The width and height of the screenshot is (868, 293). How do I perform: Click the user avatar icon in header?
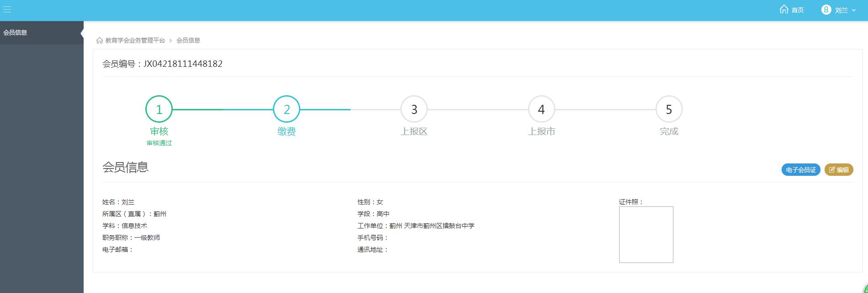pyautogui.click(x=826, y=10)
